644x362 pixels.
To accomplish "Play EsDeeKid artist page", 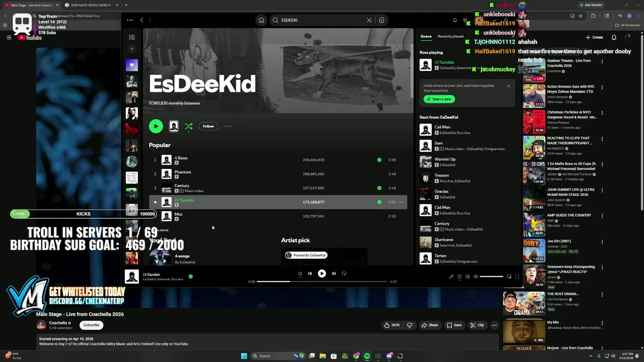I will click(156, 126).
